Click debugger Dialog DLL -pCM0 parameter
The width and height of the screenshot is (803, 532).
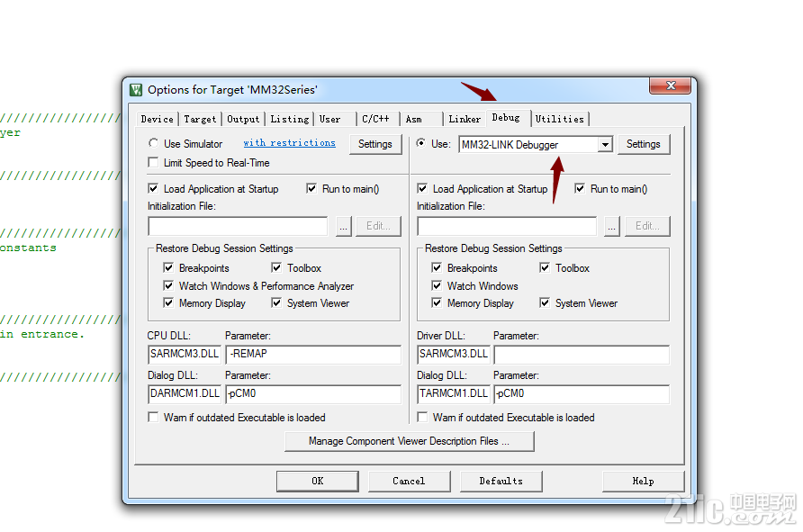click(582, 393)
